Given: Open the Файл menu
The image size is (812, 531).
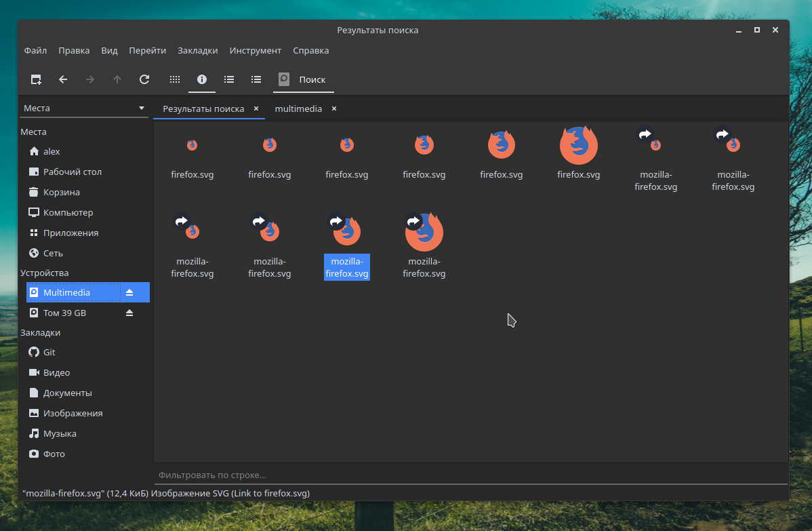Looking at the screenshot, I should click(35, 50).
